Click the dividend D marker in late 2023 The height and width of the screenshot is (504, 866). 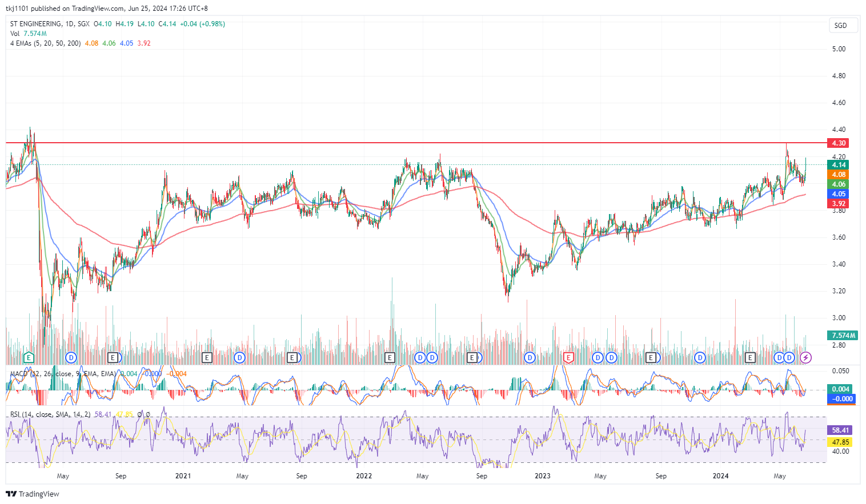tap(700, 358)
